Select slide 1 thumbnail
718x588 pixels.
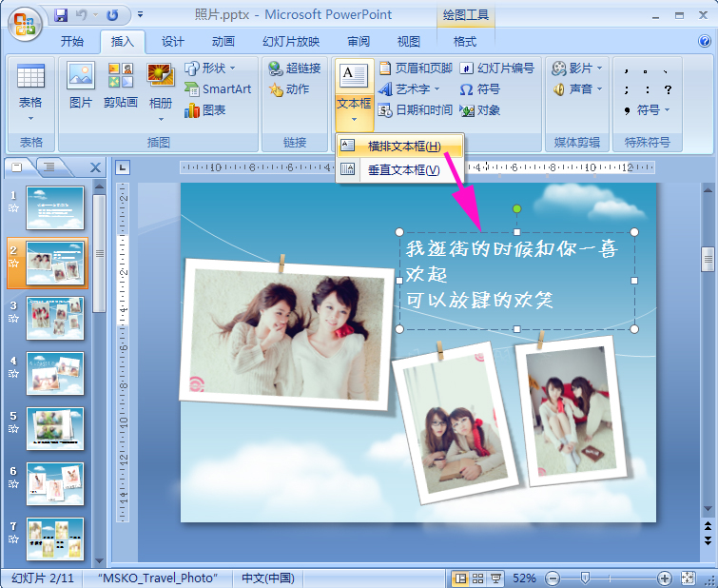pyautogui.click(x=55, y=207)
